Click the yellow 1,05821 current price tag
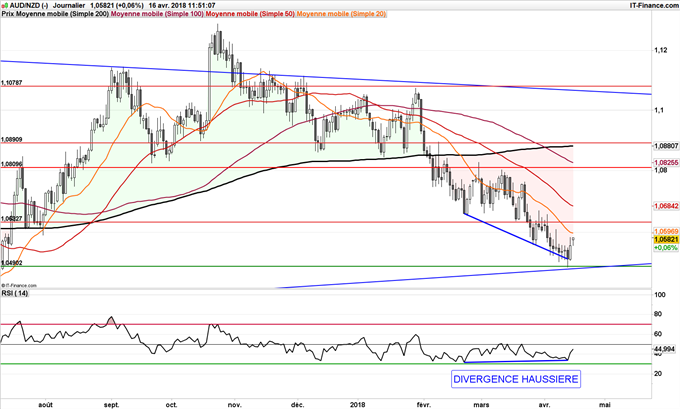This screenshot has width=680, height=409. [666, 239]
